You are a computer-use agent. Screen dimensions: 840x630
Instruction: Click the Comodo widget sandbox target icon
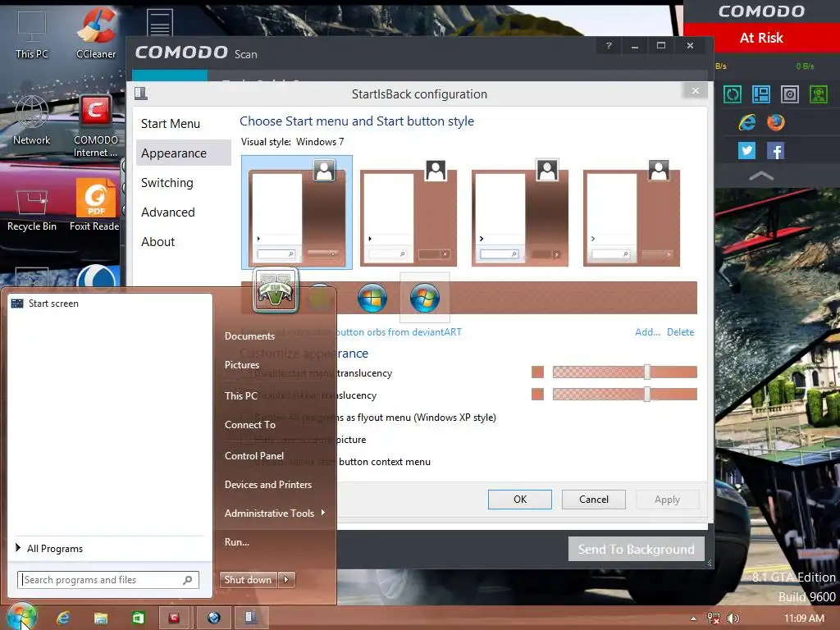pyautogui.click(x=790, y=94)
